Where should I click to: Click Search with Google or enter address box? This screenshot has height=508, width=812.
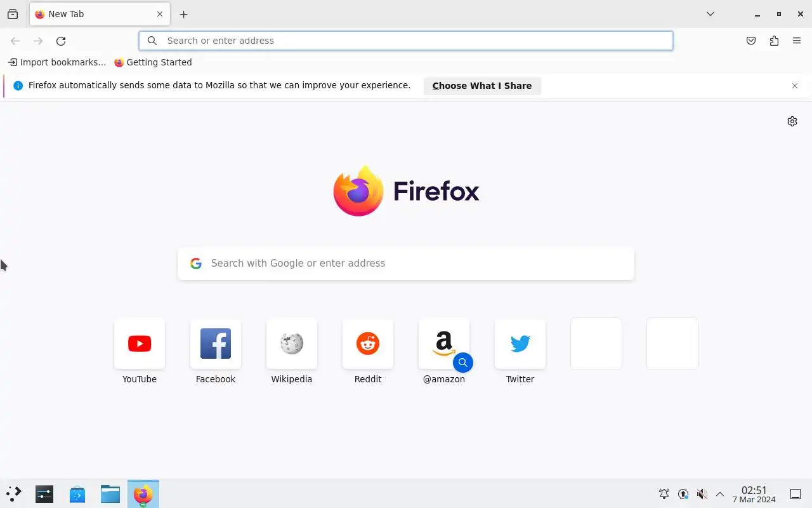click(x=406, y=264)
